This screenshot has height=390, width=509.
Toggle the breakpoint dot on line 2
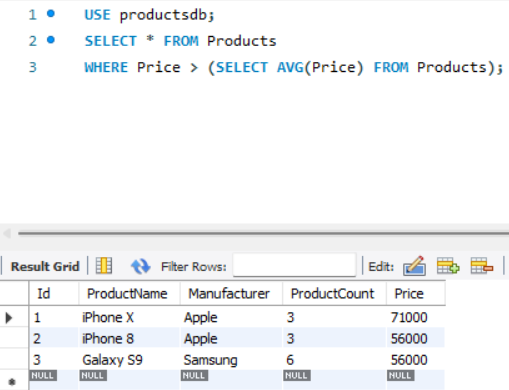(51, 40)
